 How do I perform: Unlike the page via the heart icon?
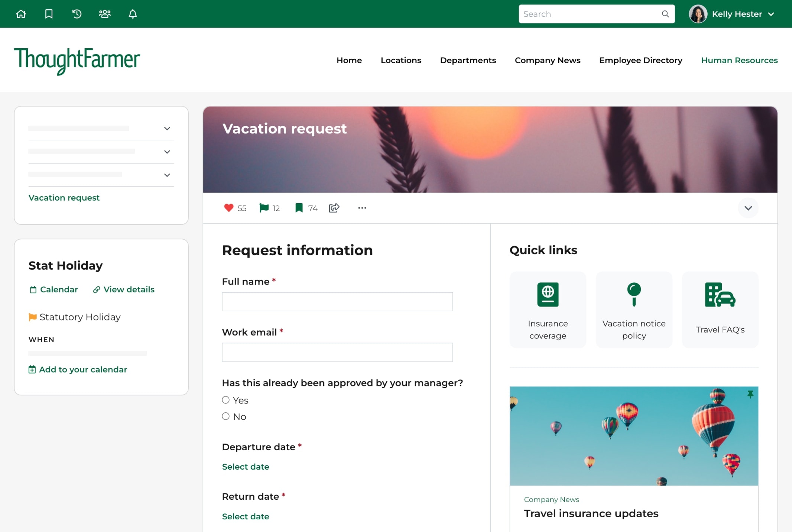point(229,208)
